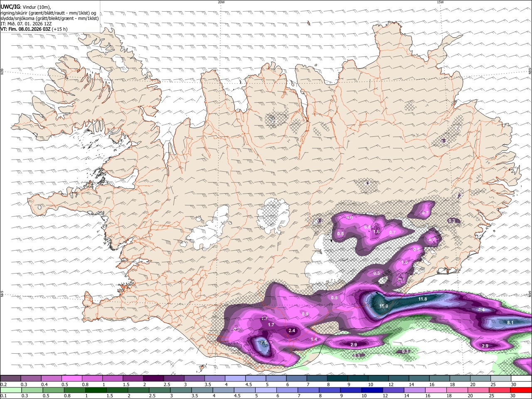The image size is (532, 399).
Task: Click the 0.4 label on the snow scale
Action: [44, 385]
